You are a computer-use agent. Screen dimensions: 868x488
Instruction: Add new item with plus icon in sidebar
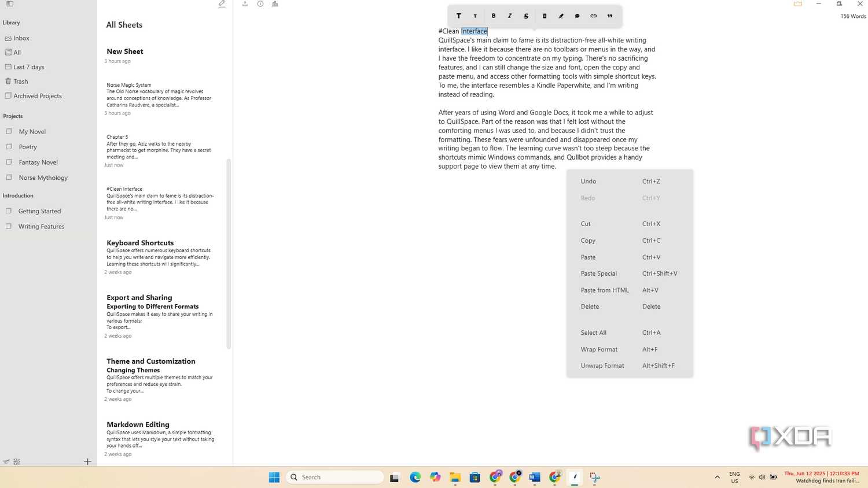click(87, 461)
